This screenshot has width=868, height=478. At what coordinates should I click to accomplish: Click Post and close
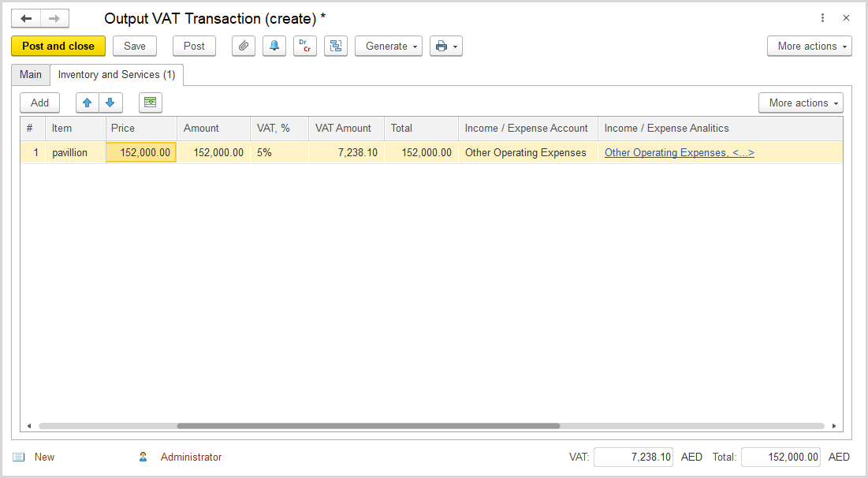[x=58, y=46]
